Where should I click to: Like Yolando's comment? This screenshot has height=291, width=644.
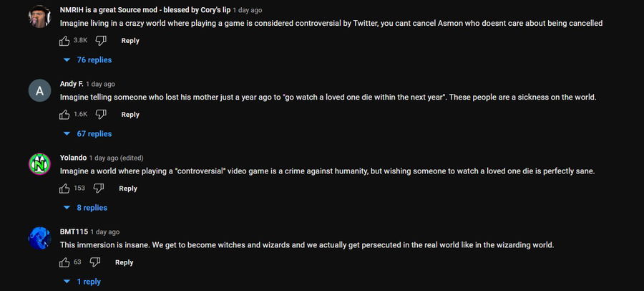[x=65, y=189]
